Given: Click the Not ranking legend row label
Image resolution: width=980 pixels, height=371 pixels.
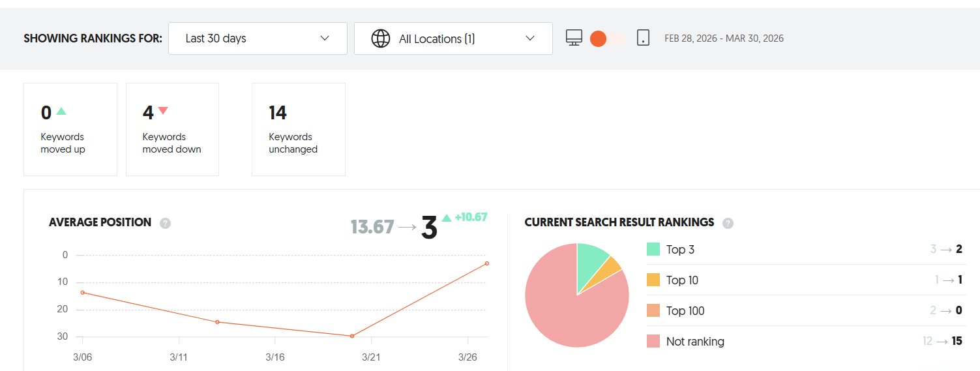Looking at the screenshot, I should tap(695, 341).
